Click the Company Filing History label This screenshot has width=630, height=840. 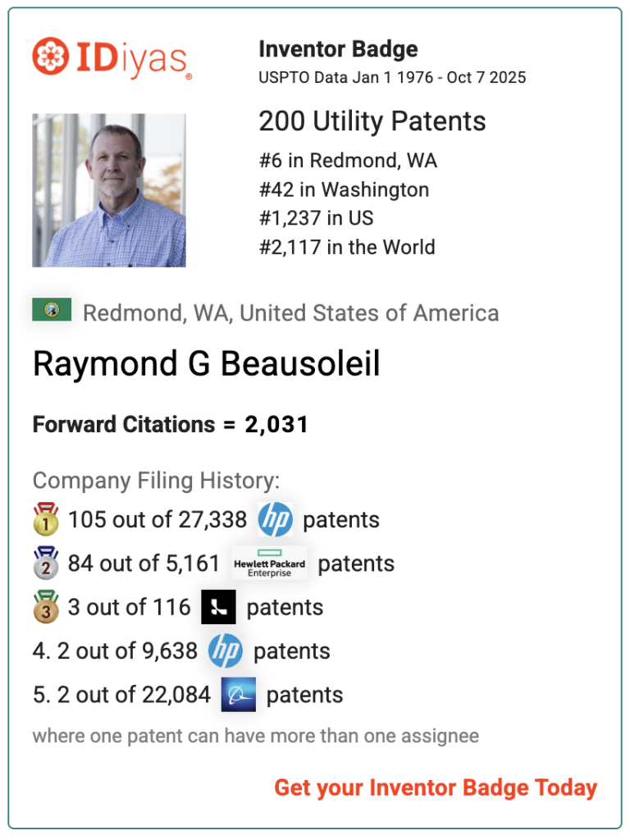(156, 481)
